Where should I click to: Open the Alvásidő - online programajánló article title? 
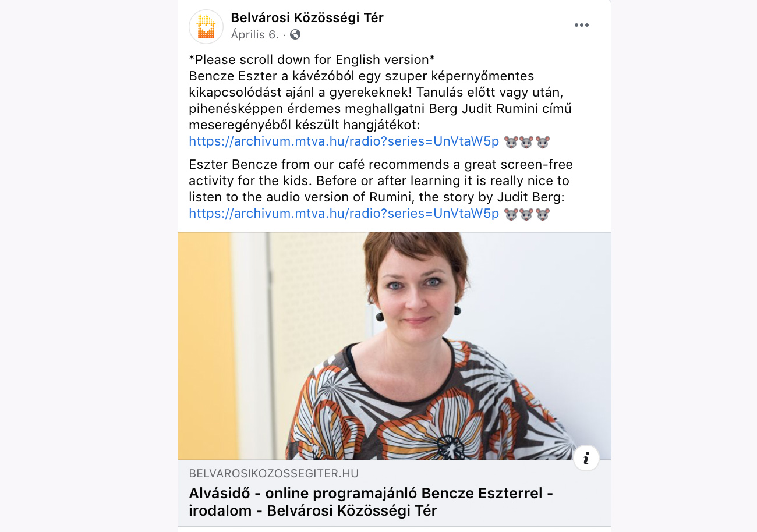[371, 502]
